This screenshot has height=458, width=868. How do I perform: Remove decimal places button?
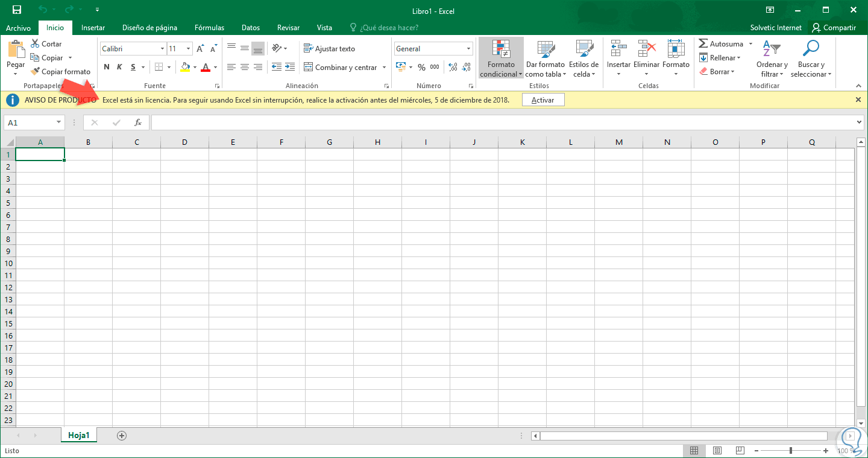pyautogui.click(x=467, y=67)
